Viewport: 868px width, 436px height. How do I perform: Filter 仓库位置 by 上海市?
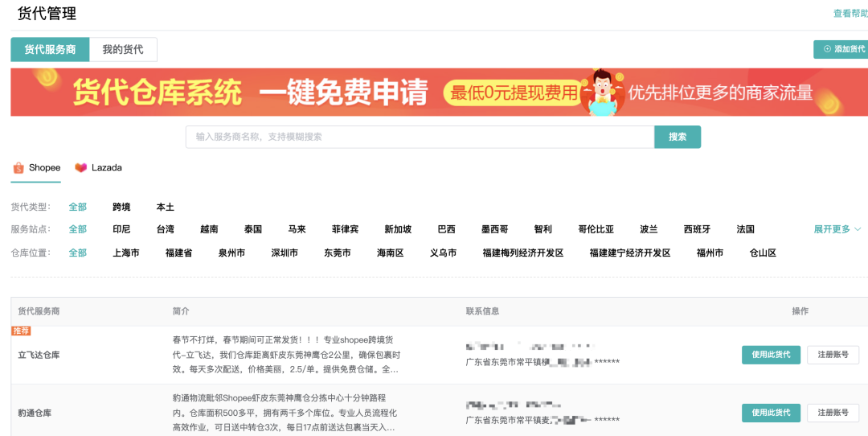(126, 253)
